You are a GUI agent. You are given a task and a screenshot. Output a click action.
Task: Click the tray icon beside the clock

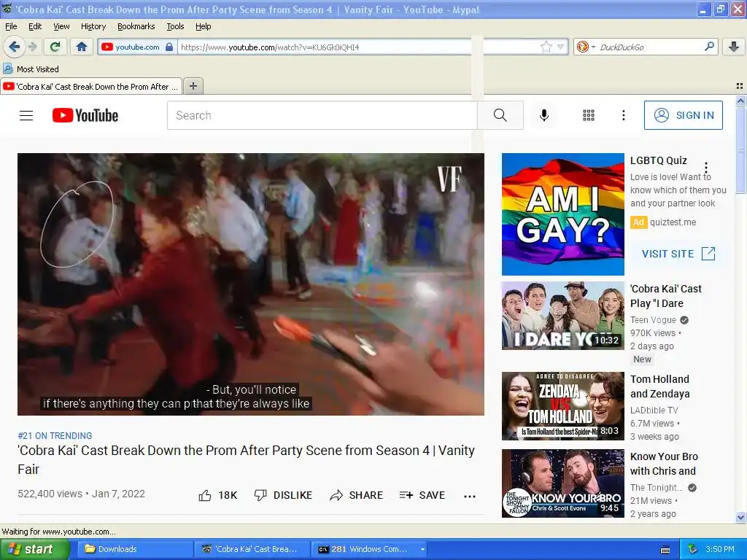click(693, 549)
